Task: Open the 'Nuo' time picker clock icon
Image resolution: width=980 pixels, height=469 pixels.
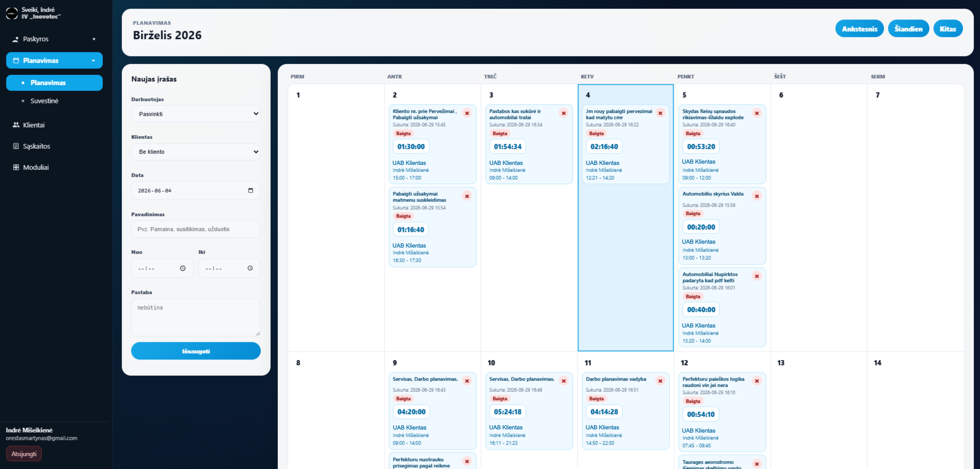Action: coord(183,268)
